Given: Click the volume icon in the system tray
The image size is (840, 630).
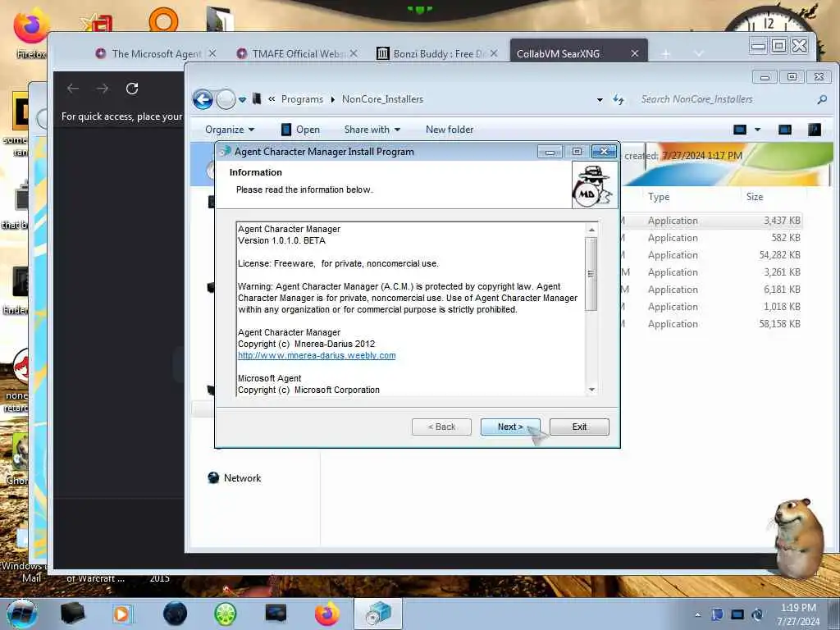Looking at the screenshot, I should pyautogui.click(x=757, y=614).
